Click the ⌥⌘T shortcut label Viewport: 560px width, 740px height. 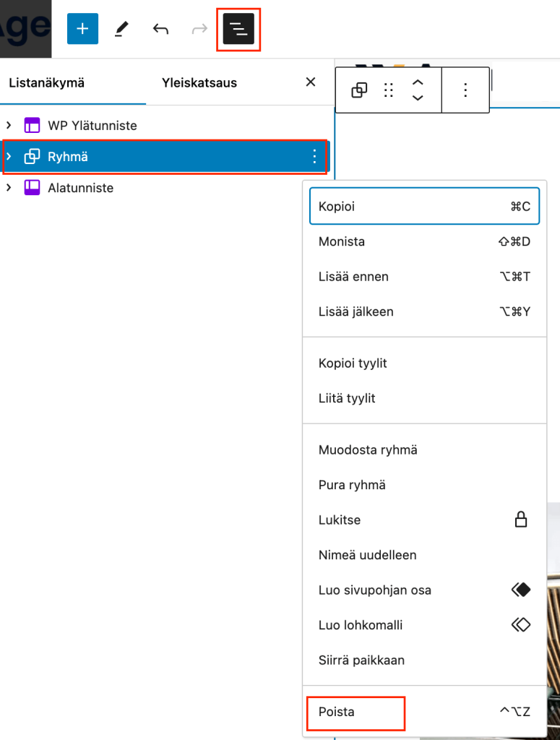tap(514, 277)
